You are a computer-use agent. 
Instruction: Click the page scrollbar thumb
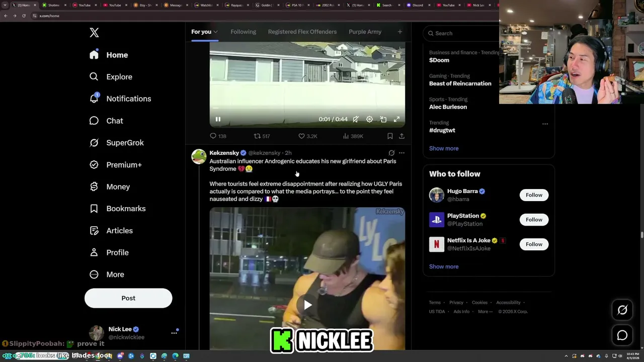642,234
